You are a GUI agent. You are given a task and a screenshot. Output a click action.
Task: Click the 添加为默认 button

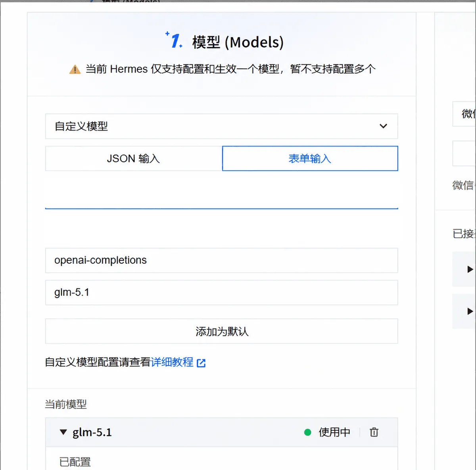click(221, 331)
